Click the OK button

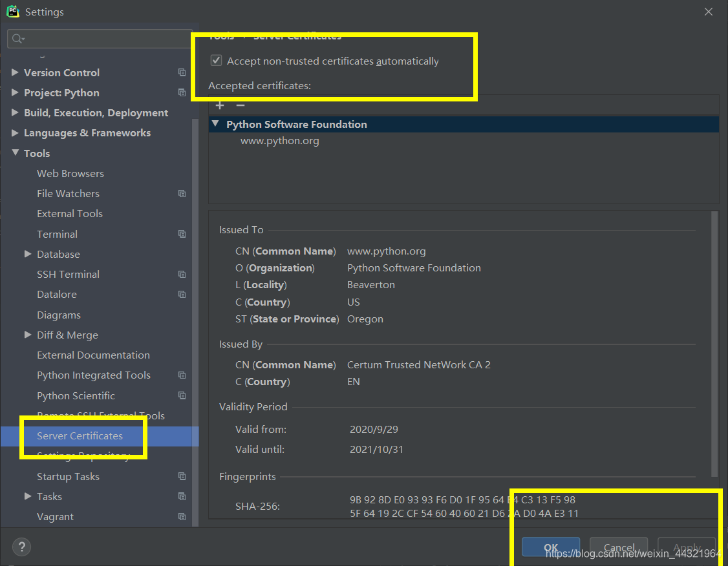tap(551, 547)
